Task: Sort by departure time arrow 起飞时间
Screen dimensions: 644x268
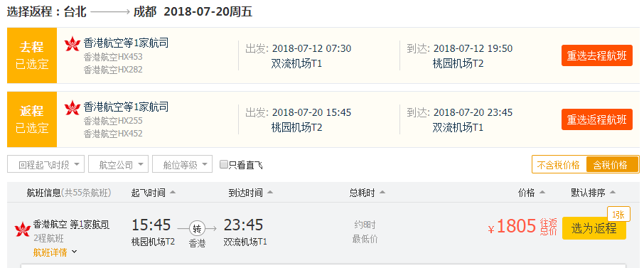Action: [x=173, y=193]
